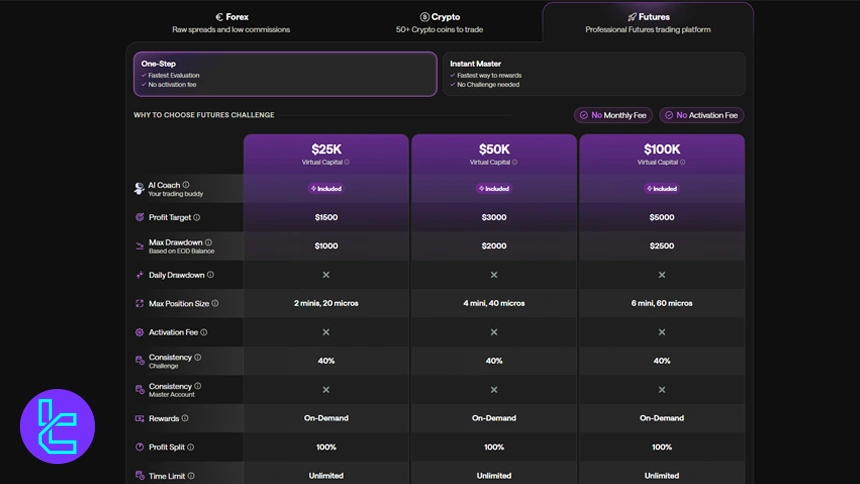860x484 pixels.
Task: Switch to the Crypto tab
Action: point(440,22)
